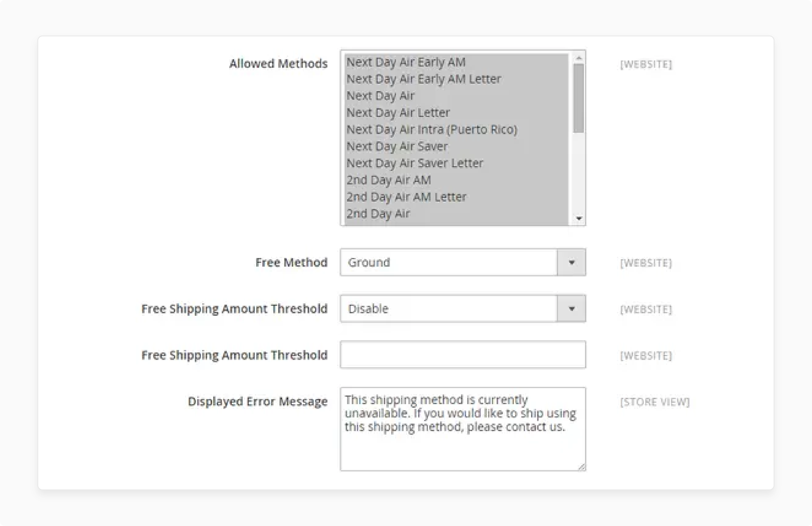Click the resize handle of error message textarea
Image resolution: width=812 pixels, height=526 pixels.
582,467
